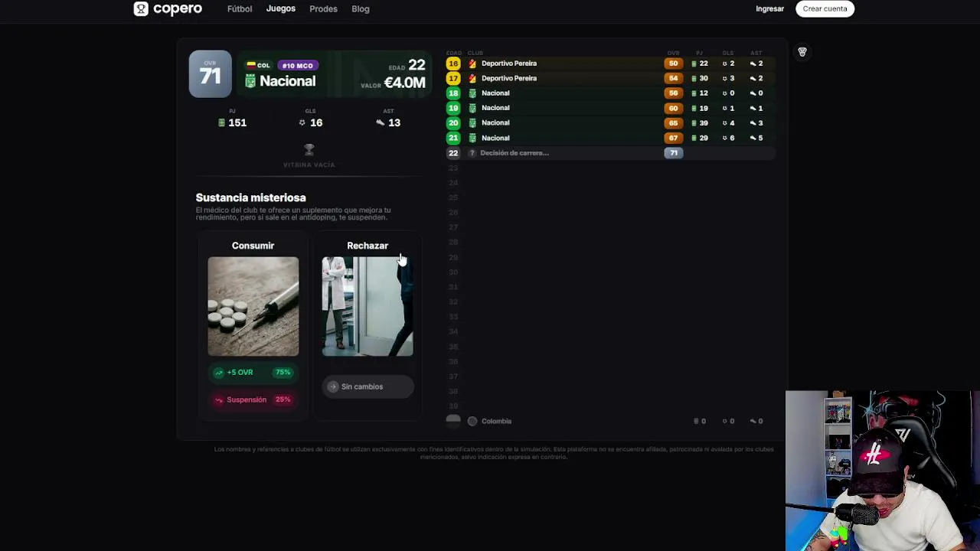Viewport: 980px width, 551px height.
Task: Click the OVR 50 badge in the age 16 row
Action: point(674,64)
